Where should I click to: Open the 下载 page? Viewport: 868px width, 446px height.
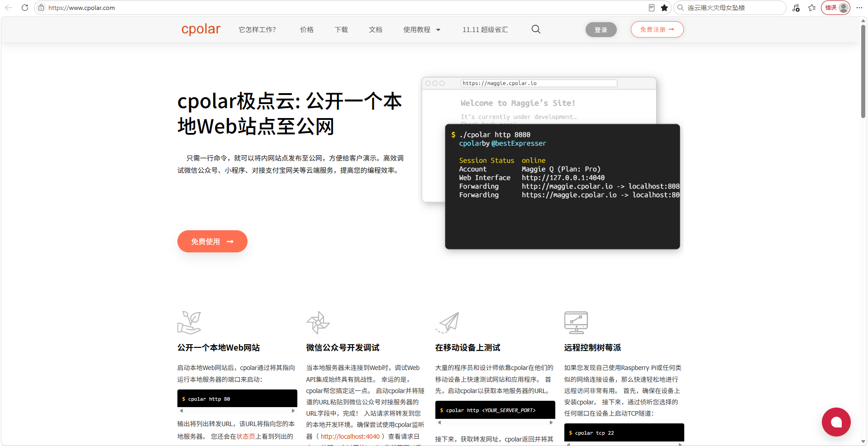(x=341, y=29)
